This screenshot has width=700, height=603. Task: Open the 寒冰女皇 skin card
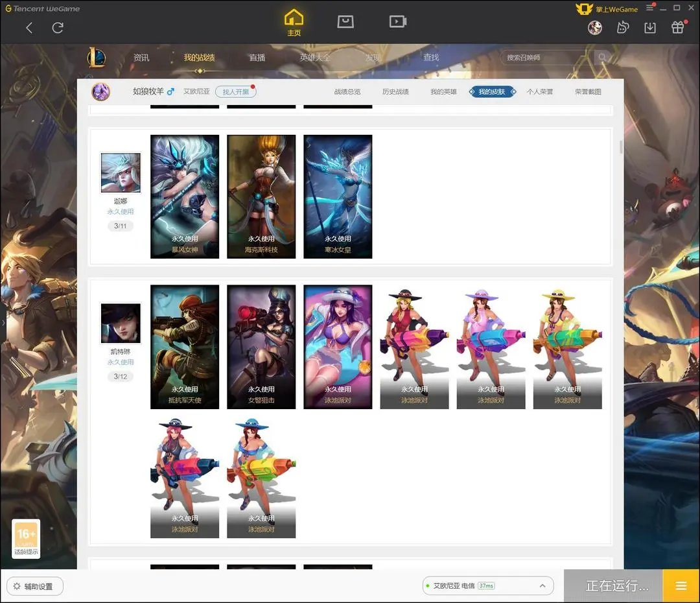pos(338,196)
